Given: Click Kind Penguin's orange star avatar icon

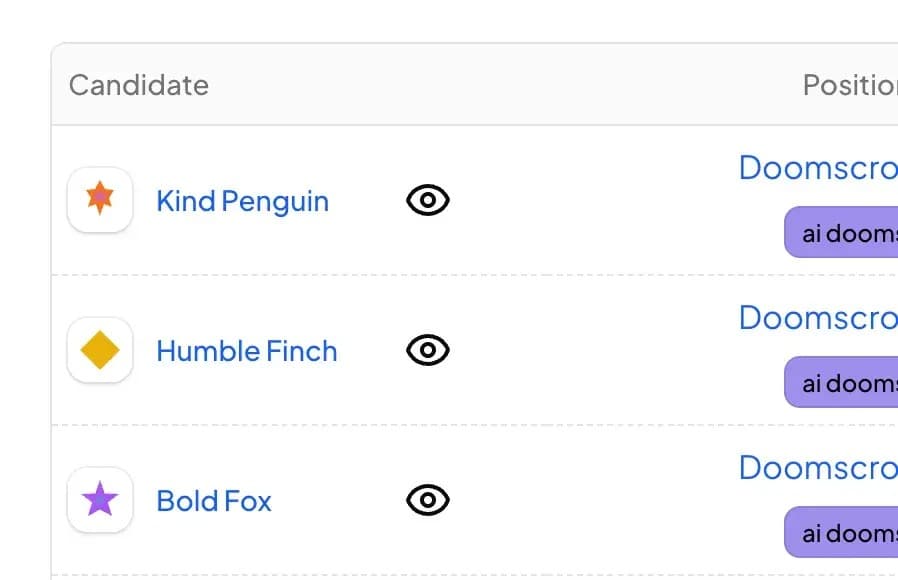Looking at the screenshot, I should point(100,200).
